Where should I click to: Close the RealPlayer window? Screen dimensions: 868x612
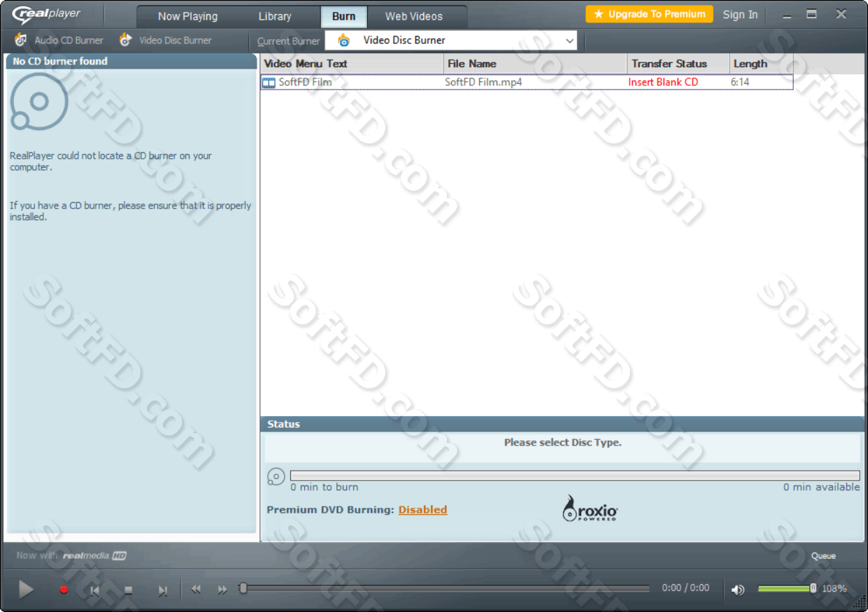[x=841, y=14]
